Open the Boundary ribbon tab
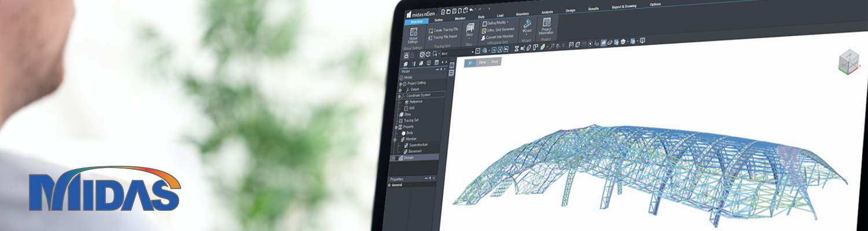Viewport: 868px width, 231px height. (x=522, y=14)
